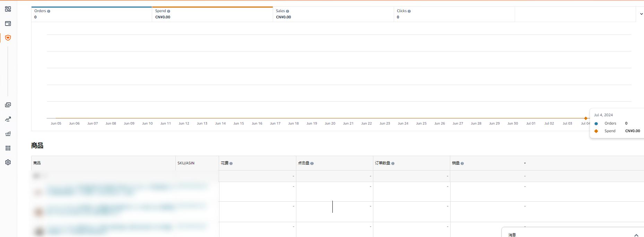This screenshot has height=237, width=644.
Task: Select the Orders metric tab
Action: coord(92,14)
